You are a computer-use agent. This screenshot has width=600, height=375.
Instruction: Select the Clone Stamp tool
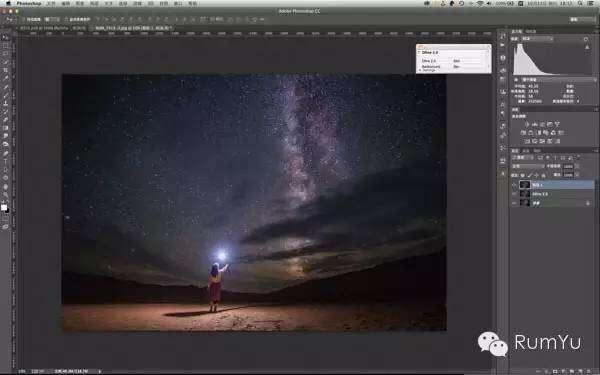click(5, 103)
